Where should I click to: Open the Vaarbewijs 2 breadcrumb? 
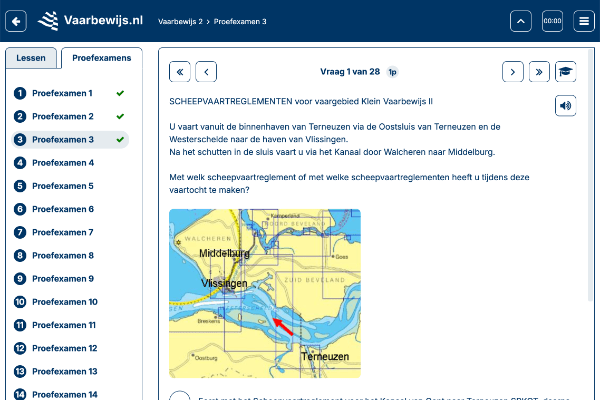180,21
